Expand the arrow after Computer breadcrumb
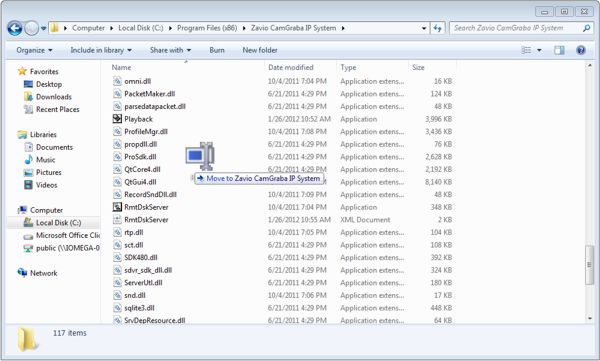 tap(111, 28)
